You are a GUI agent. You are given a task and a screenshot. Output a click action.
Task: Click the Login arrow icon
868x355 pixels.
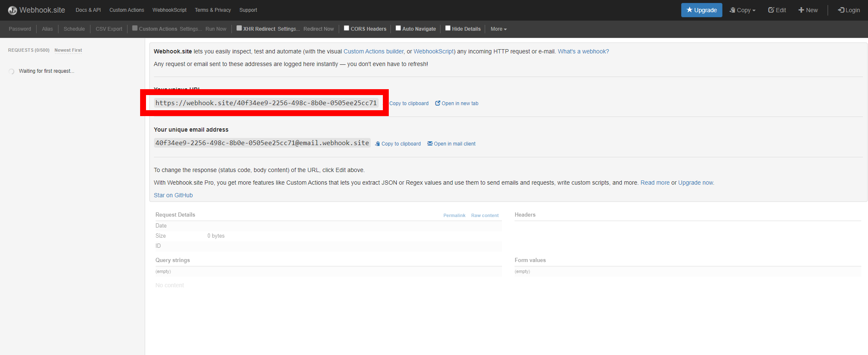click(841, 10)
